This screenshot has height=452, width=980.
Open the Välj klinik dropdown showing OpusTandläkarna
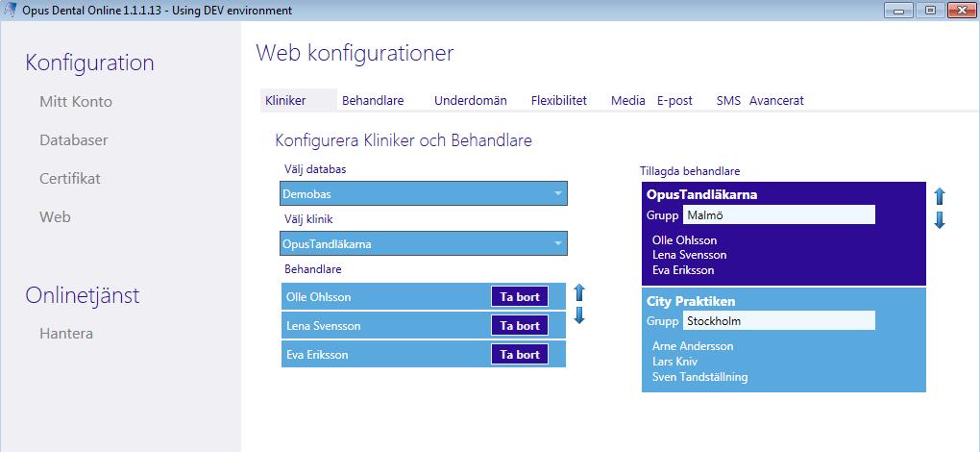[x=423, y=244]
